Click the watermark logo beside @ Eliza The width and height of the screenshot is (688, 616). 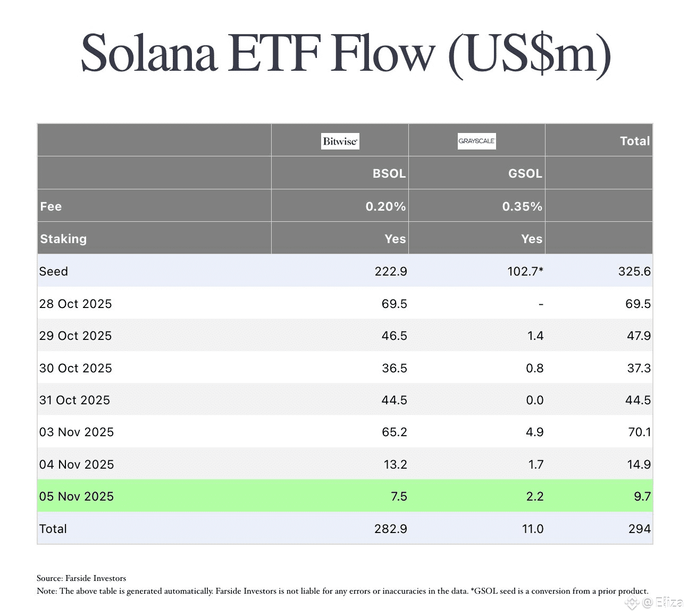coord(632,603)
